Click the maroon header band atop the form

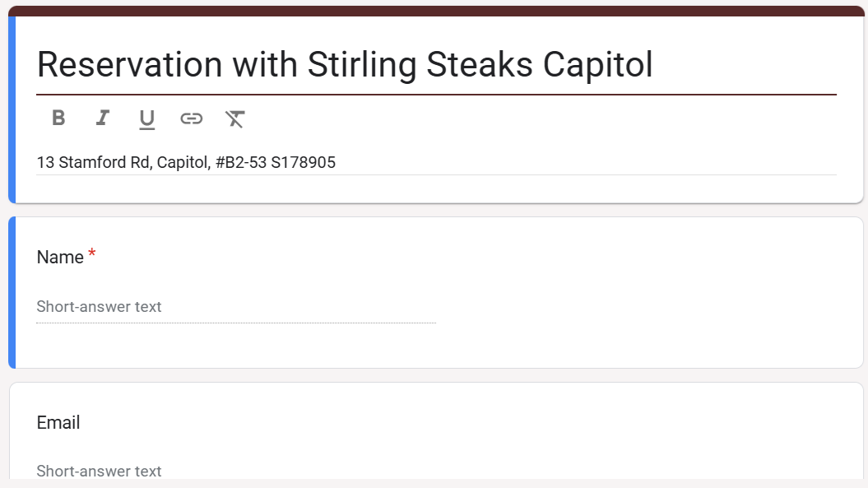coord(436,11)
